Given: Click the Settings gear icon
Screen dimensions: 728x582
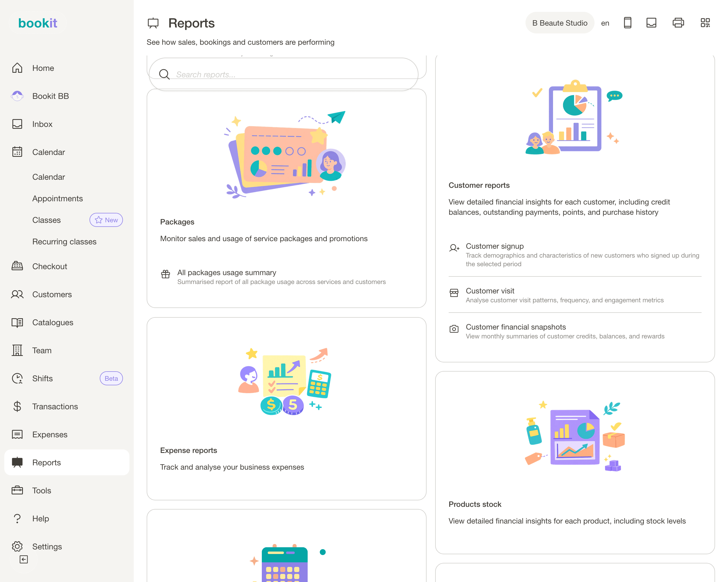Looking at the screenshot, I should coord(17,547).
